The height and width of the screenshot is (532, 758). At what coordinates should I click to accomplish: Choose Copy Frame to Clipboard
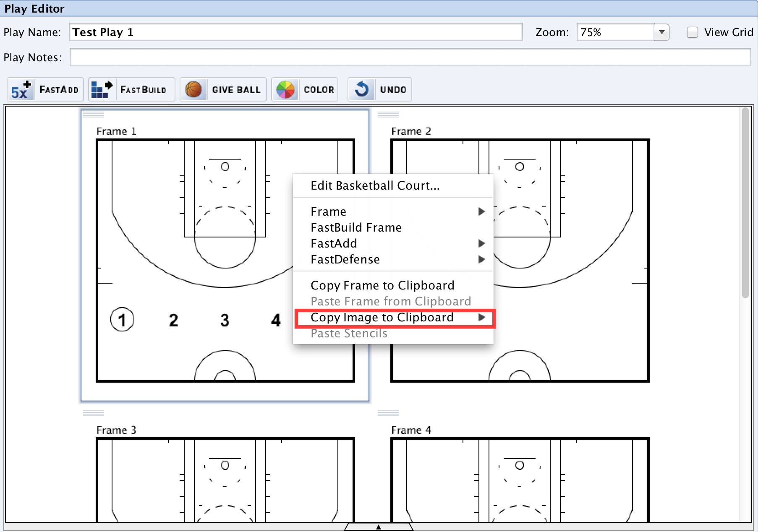point(393,285)
